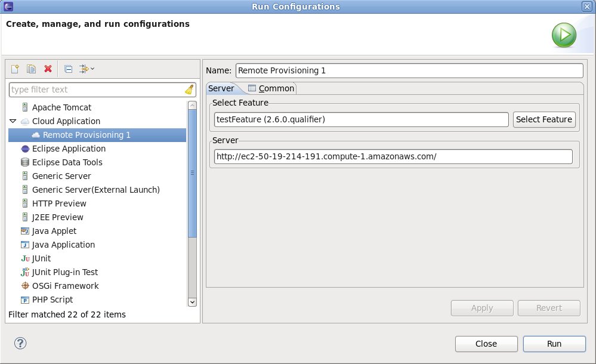Screen dimensions: 596x364
Task: Select the Remote Provisioning 1 configuration
Action: [97, 135]
